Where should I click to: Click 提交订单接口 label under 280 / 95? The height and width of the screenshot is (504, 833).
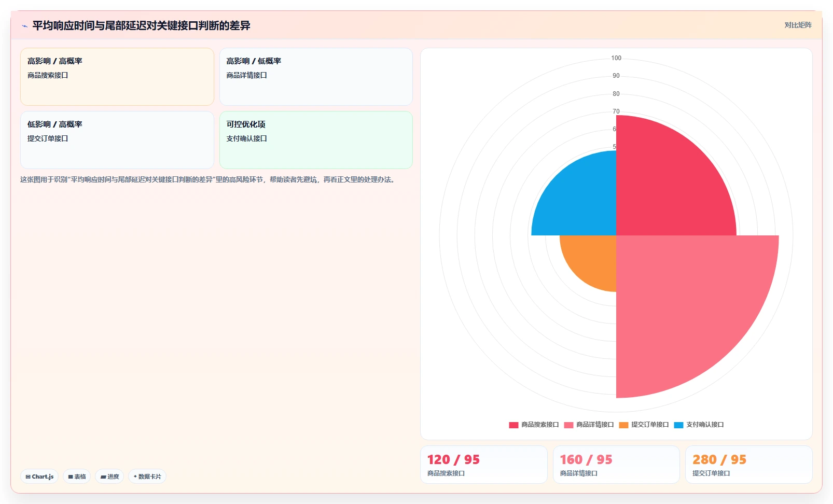[711, 473]
